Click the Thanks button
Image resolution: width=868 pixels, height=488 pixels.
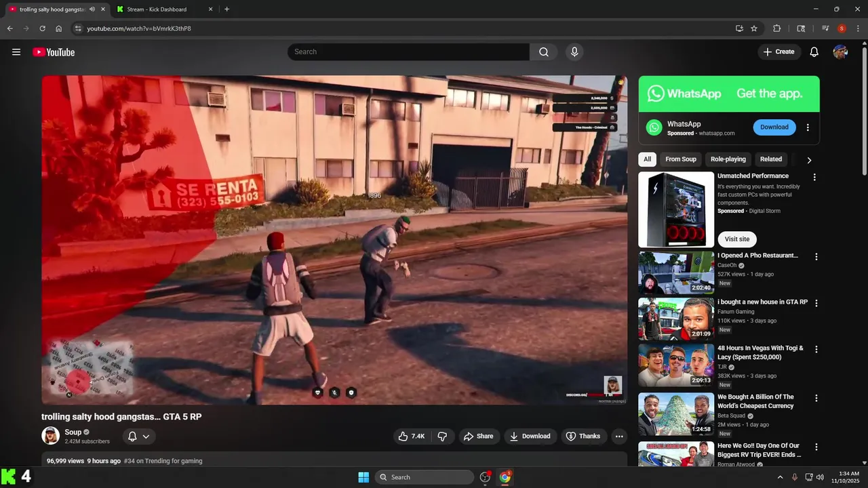tap(584, 436)
